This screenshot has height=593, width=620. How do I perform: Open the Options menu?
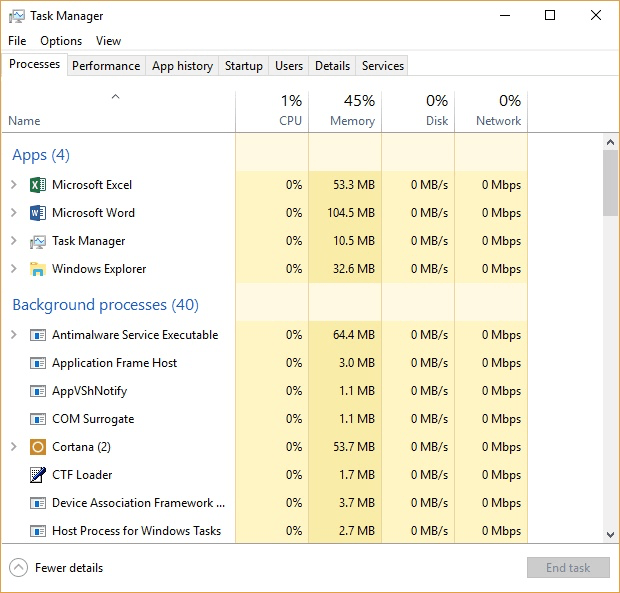coord(61,41)
